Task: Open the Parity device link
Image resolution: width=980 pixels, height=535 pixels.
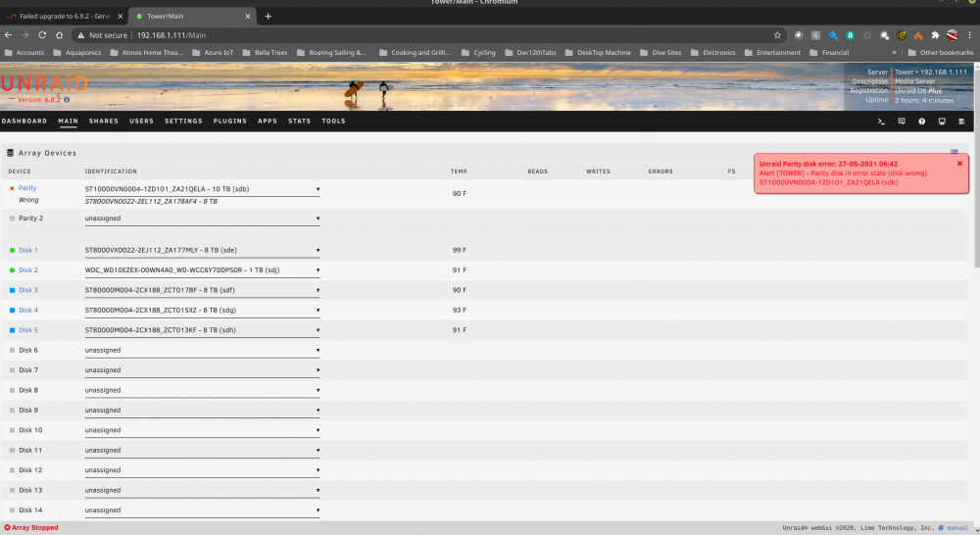Action: pyautogui.click(x=27, y=188)
